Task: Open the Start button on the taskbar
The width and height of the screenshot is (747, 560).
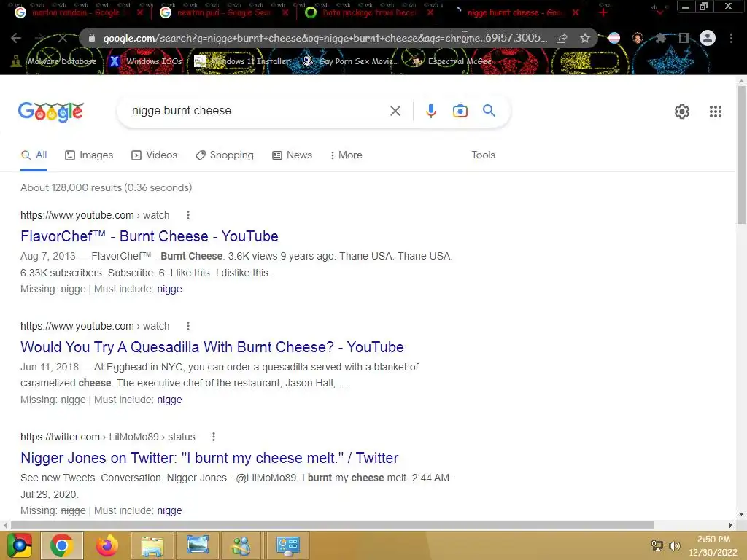Action: pos(19,545)
